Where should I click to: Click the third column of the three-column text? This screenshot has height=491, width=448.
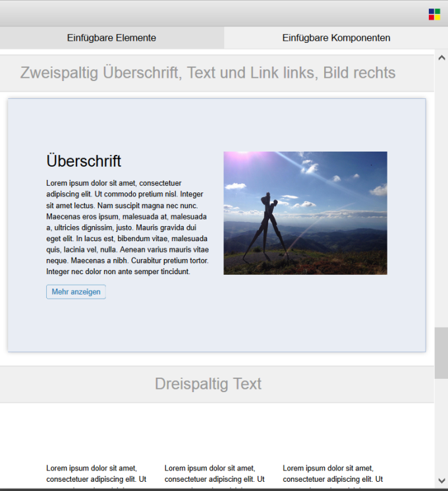coord(333,477)
